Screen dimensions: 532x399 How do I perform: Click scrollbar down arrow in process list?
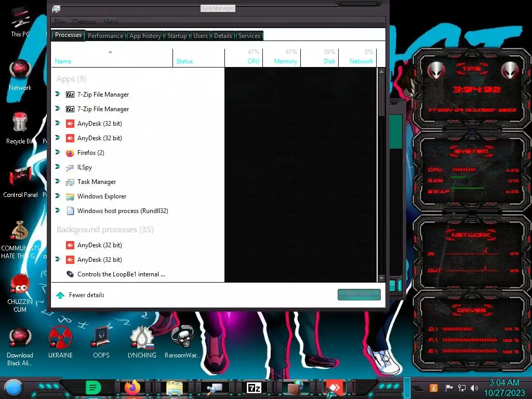point(381,278)
